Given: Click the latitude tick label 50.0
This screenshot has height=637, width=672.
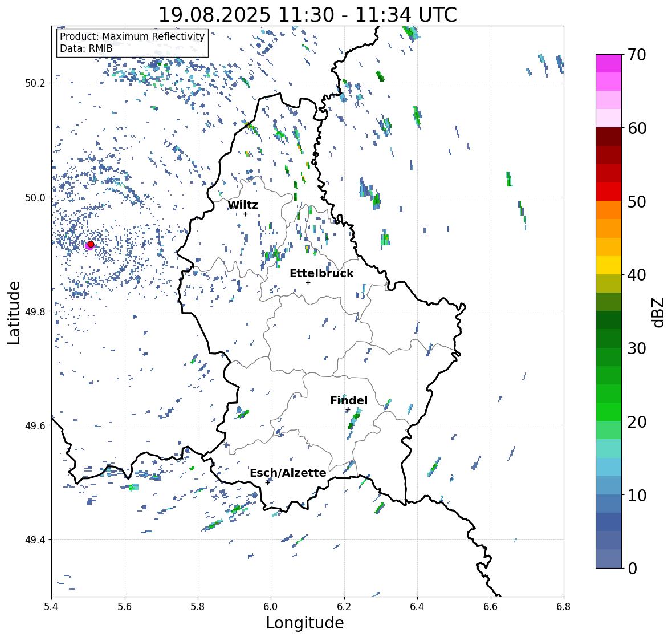Looking at the screenshot, I should 35,198.
